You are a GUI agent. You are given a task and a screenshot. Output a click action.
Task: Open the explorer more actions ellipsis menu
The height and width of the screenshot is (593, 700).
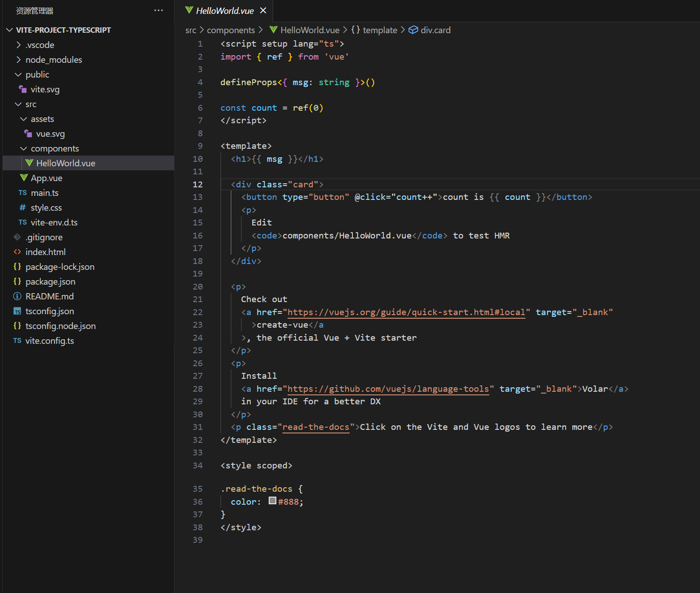point(159,10)
